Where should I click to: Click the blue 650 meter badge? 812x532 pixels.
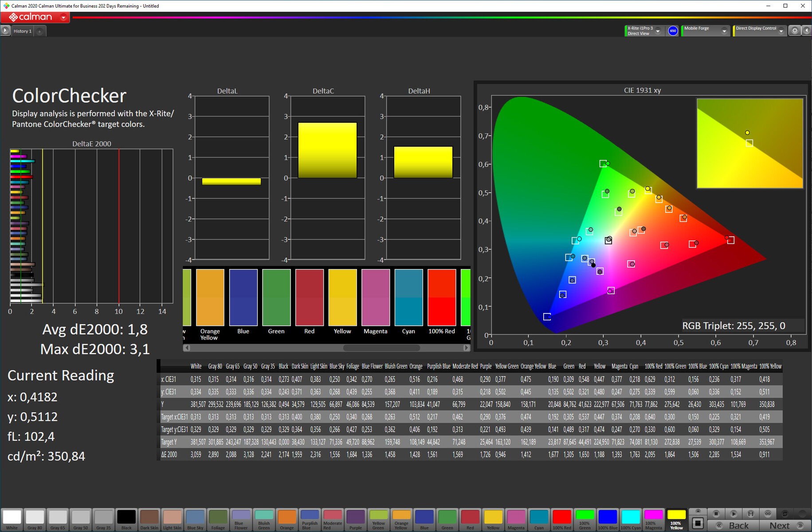[x=673, y=31]
